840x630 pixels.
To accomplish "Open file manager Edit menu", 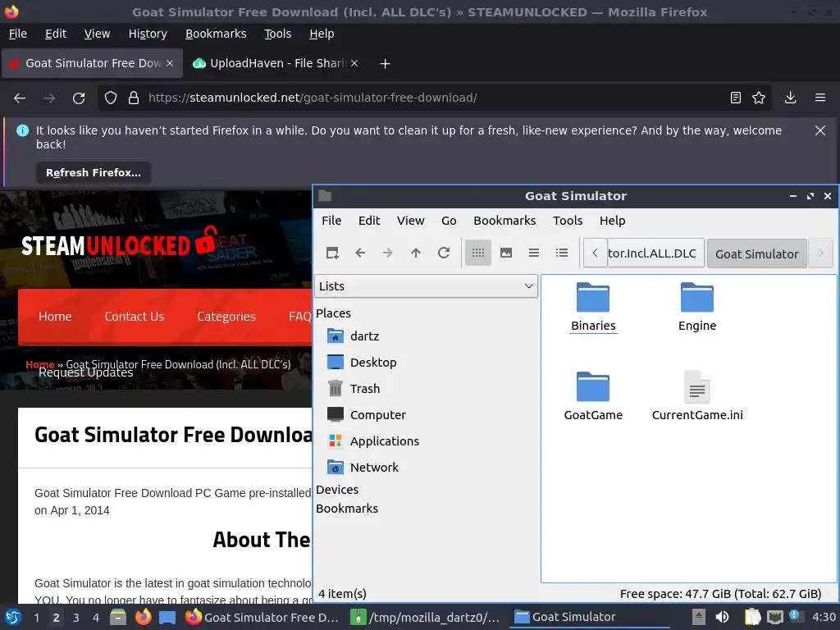I will pos(369,221).
